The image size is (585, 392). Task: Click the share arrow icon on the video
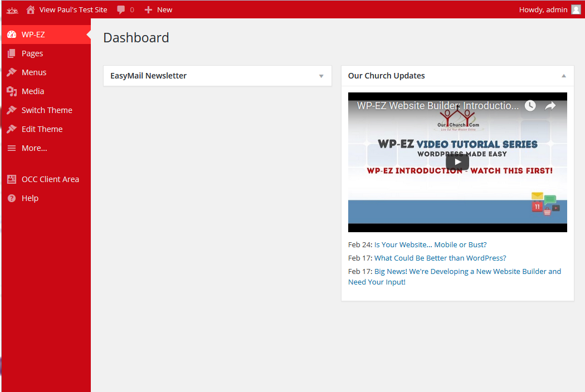pos(550,106)
